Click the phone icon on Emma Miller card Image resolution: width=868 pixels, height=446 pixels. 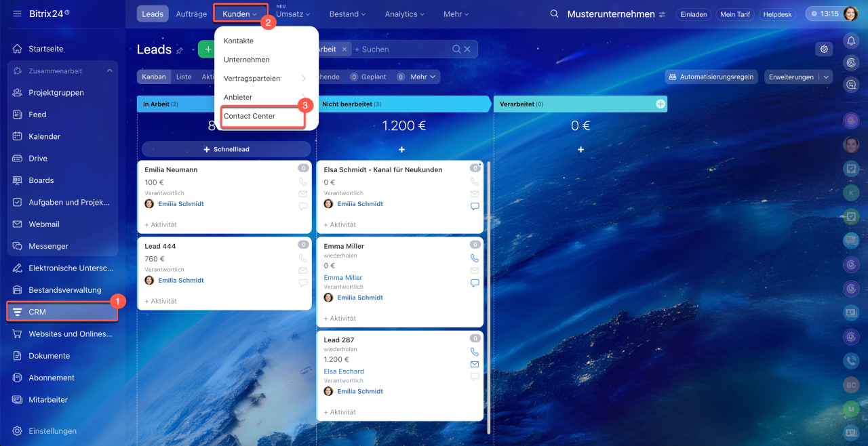tap(475, 258)
